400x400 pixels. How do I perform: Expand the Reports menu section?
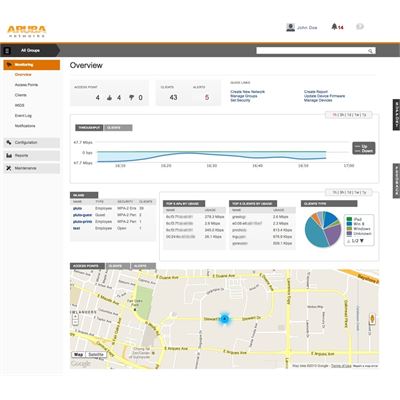[x=32, y=155]
